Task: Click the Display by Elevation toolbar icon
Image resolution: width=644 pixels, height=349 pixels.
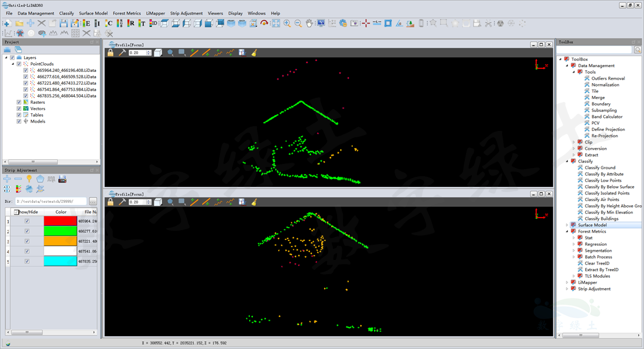Action: click(87, 24)
